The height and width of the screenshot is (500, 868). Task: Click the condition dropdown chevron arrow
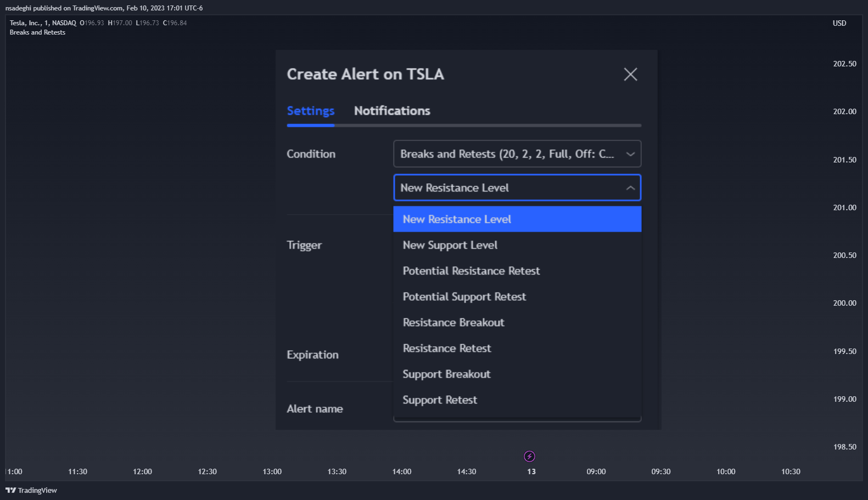click(630, 154)
